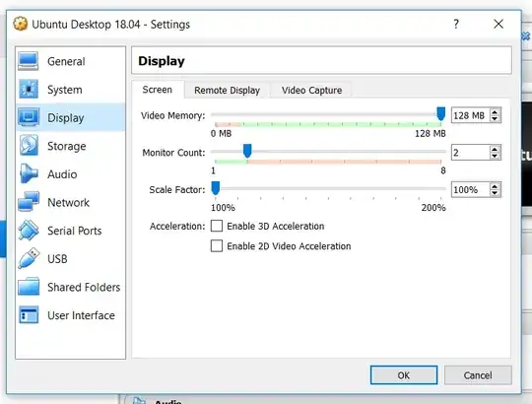Select the Serial Ports connector icon
Viewport: 532px width, 404px height.
pyautogui.click(x=29, y=231)
